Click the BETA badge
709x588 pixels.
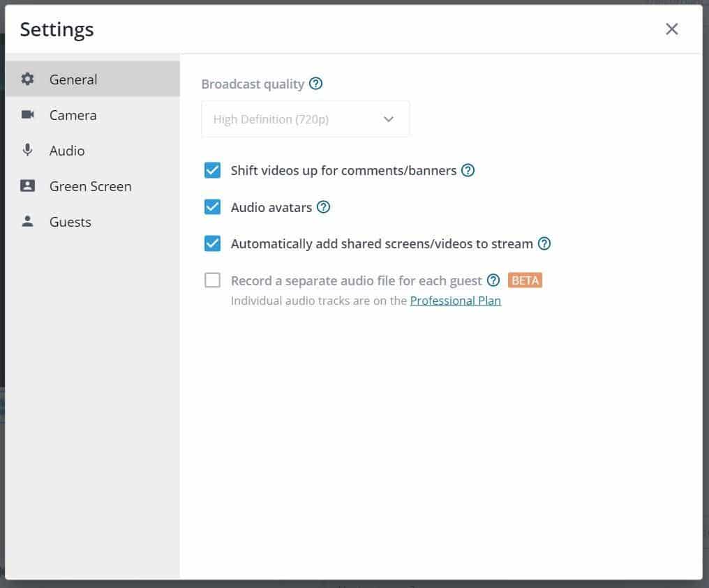(525, 280)
